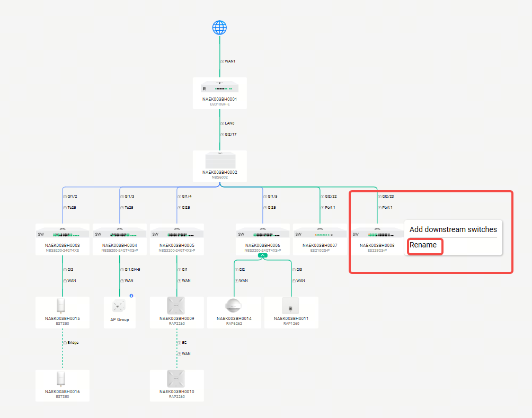Select wall AP NAEK003BH0011 icon
Image resolution: width=532 pixels, height=418 pixels.
(291, 306)
